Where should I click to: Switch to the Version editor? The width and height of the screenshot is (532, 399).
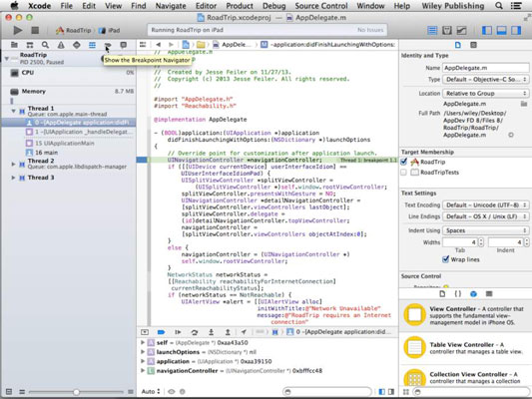point(461,31)
